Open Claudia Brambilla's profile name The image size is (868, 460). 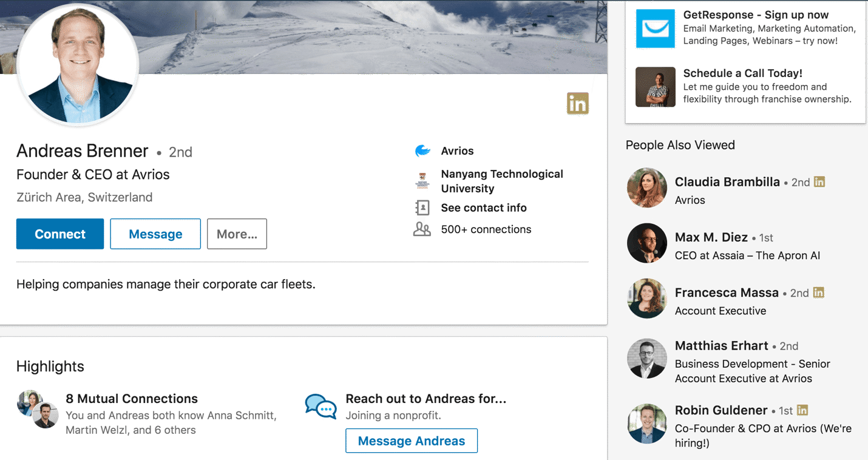coord(727,181)
